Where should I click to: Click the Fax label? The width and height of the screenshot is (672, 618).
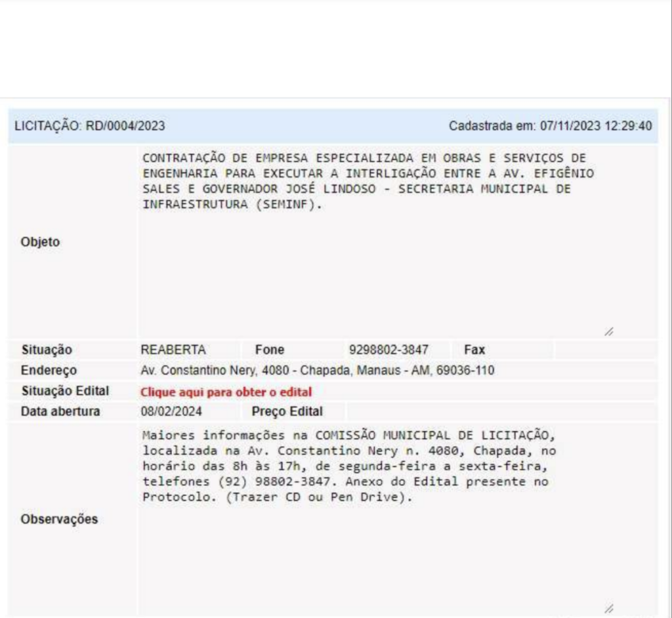(x=474, y=350)
